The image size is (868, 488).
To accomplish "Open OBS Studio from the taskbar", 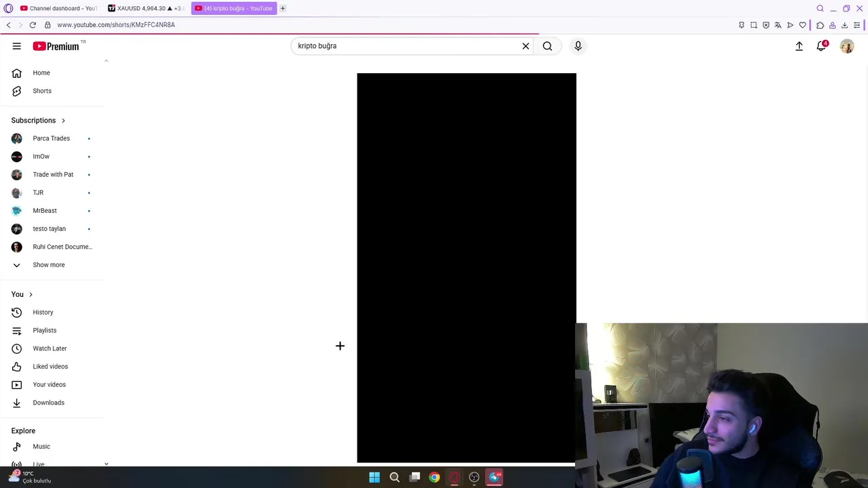I will click(x=474, y=477).
